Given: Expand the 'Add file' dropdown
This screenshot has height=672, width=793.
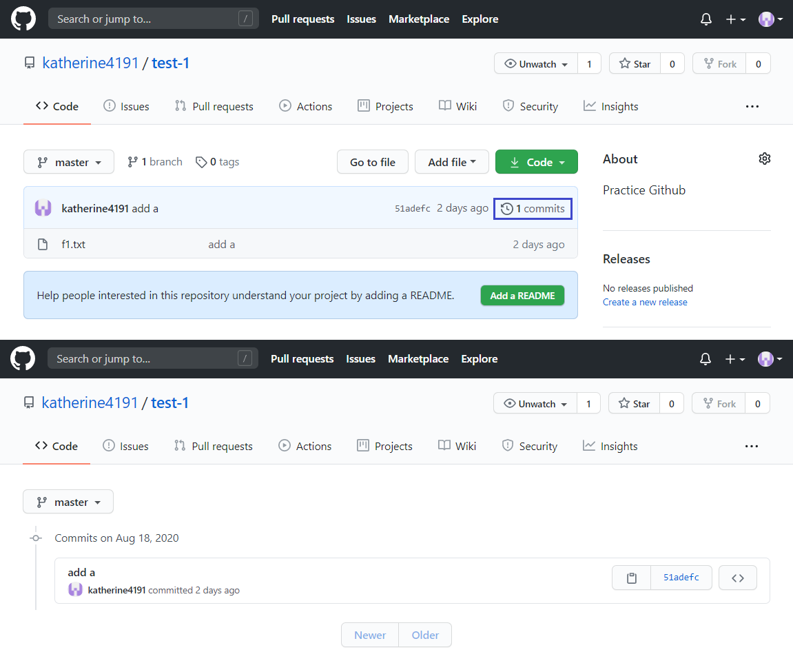Looking at the screenshot, I should pyautogui.click(x=452, y=162).
